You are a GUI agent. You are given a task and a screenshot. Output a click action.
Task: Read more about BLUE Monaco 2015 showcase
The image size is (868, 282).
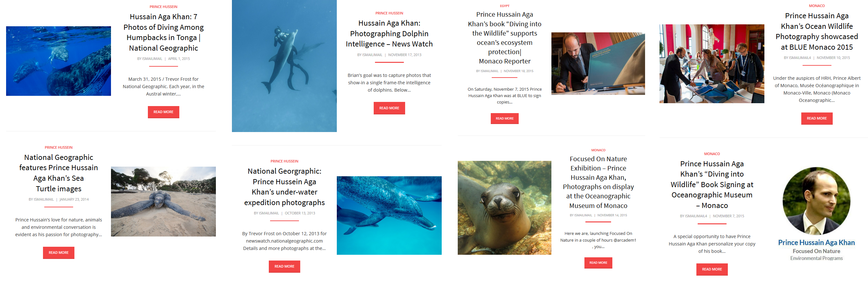click(x=817, y=119)
